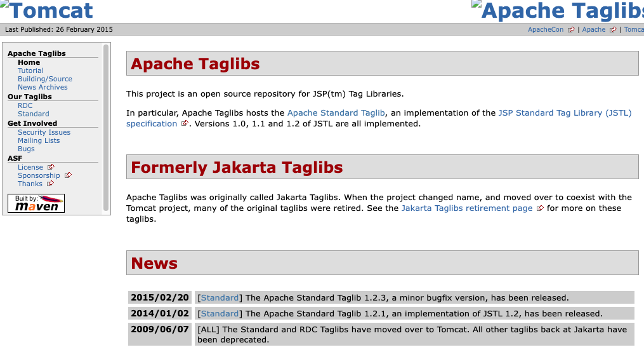Click the Tomcat logo image
The height and width of the screenshot is (352, 644).
coord(46,10)
